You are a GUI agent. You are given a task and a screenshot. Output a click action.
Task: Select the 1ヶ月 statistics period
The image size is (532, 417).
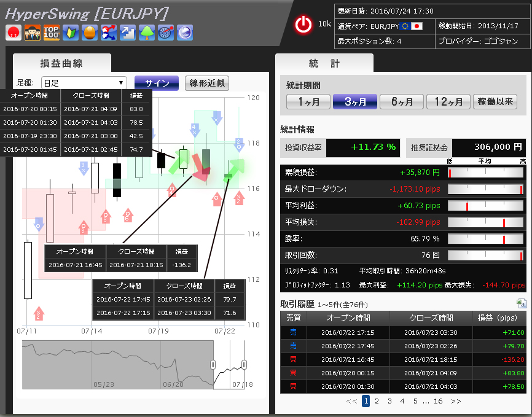pos(308,102)
